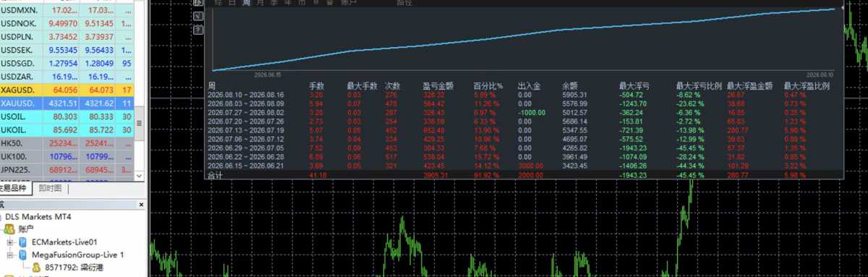Click the 盈亏金额 column header
The width and height of the screenshot is (868, 277).
point(438,85)
